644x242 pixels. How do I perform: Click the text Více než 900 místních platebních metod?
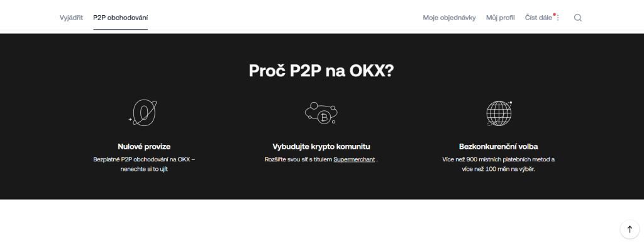point(496,159)
